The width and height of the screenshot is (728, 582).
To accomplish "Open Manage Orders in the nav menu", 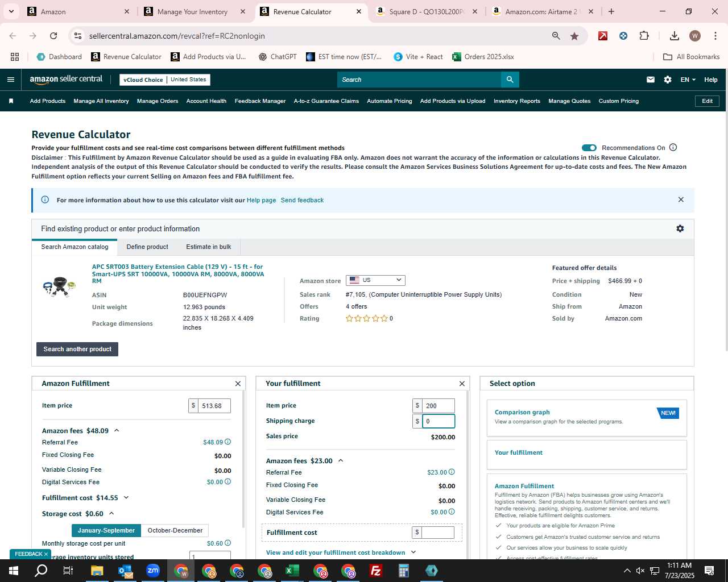I will pyautogui.click(x=158, y=101).
